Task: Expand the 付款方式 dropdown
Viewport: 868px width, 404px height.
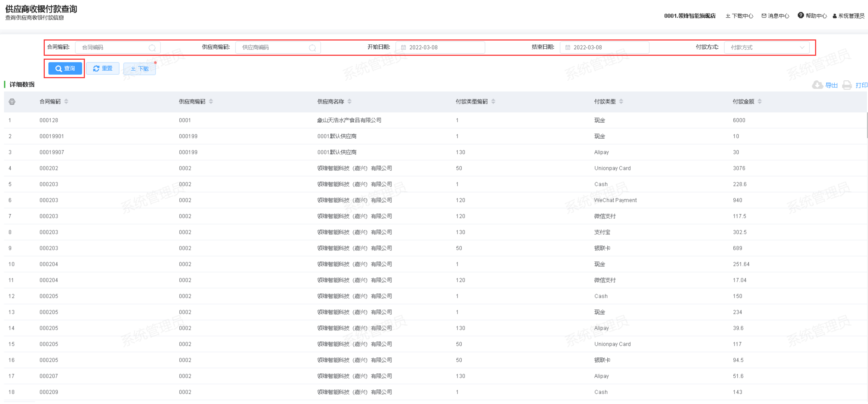Action: click(766, 47)
